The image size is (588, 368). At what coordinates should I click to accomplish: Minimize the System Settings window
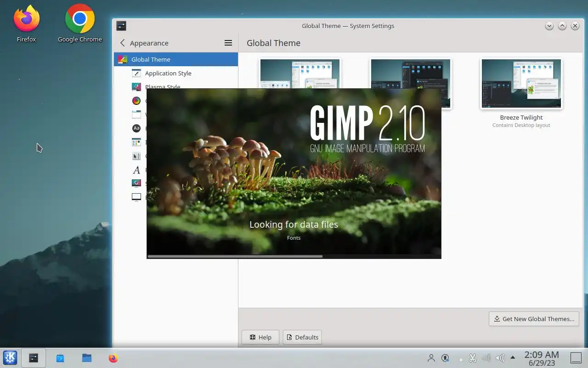[x=549, y=26]
